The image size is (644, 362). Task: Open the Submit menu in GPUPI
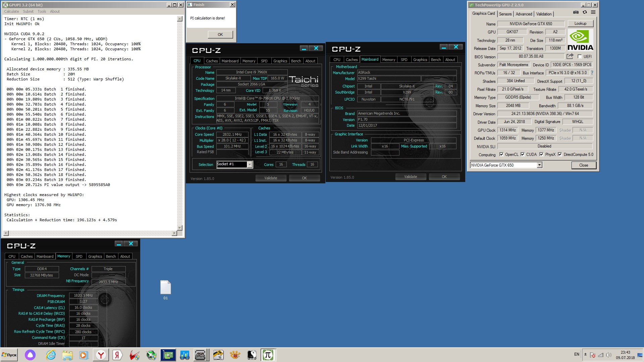tap(28, 11)
